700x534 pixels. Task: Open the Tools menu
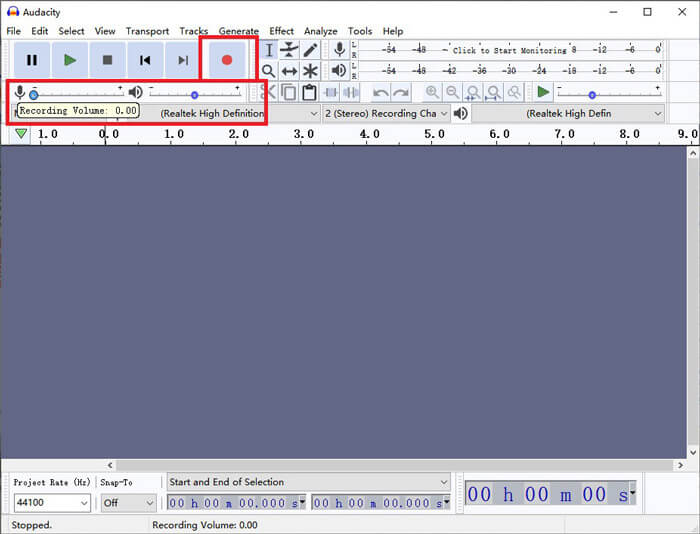point(360,31)
